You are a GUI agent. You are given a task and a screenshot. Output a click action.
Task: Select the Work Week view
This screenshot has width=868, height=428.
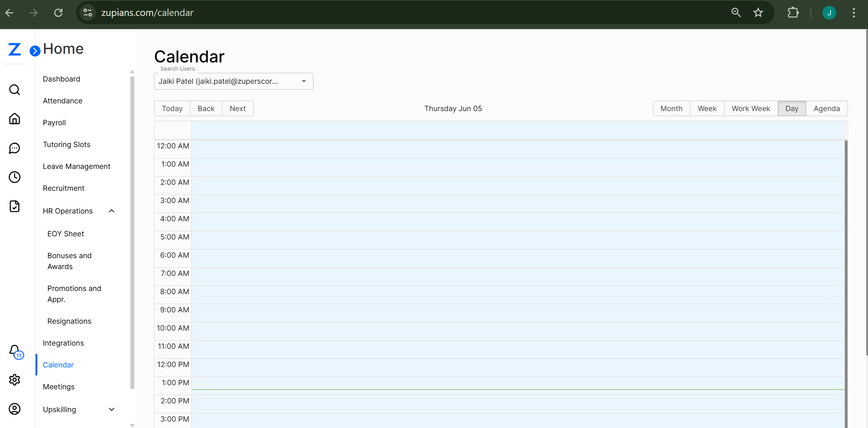point(750,108)
